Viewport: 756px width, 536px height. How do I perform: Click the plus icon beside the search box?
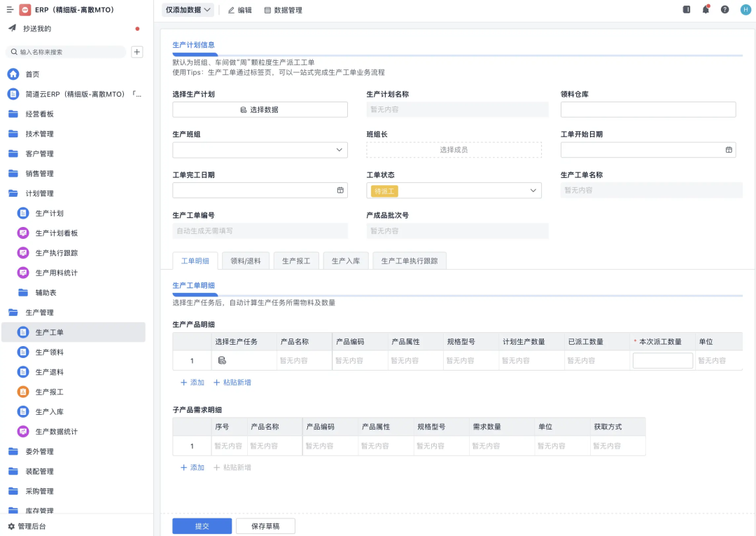click(137, 52)
